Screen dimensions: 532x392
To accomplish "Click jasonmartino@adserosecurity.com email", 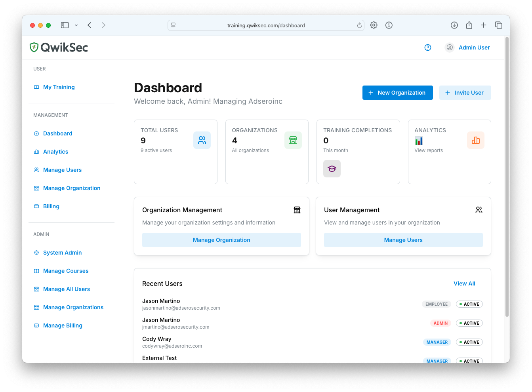I will tap(181, 308).
